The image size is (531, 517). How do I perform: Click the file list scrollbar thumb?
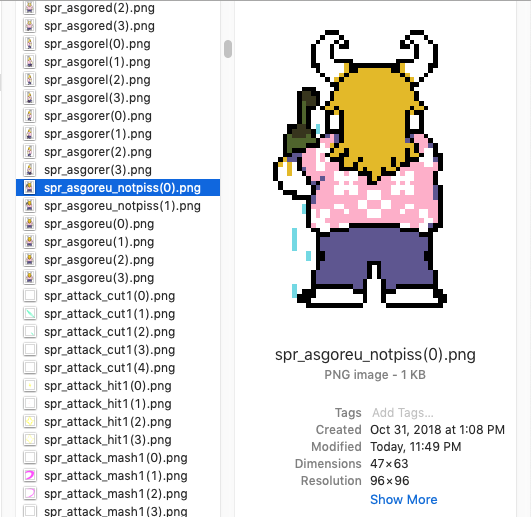coord(228,49)
